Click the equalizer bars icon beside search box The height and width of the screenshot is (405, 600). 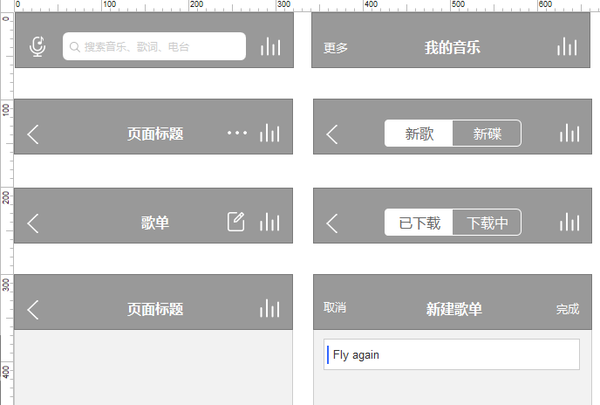pyautogui.click(x=271, y=47)
